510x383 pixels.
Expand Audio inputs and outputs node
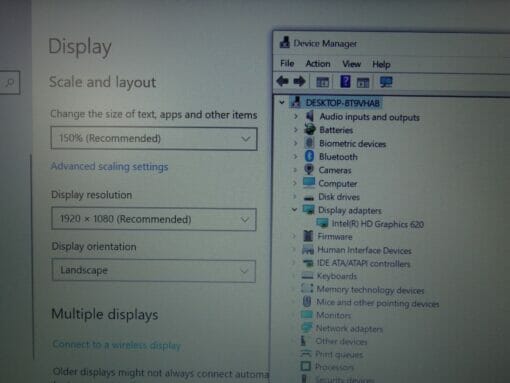click(x=296, y=116)
